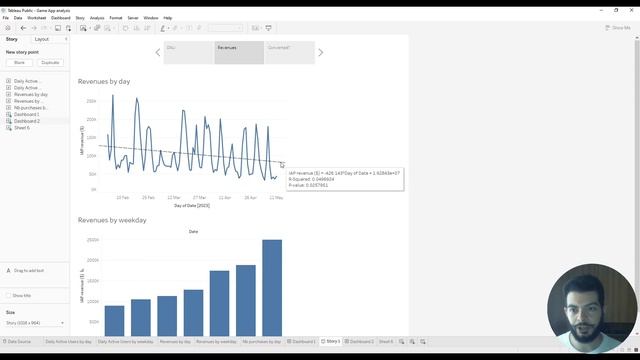Click the Revenues by day chart title
Viewport: 640px width, 360px height.
tap(104, 82)
